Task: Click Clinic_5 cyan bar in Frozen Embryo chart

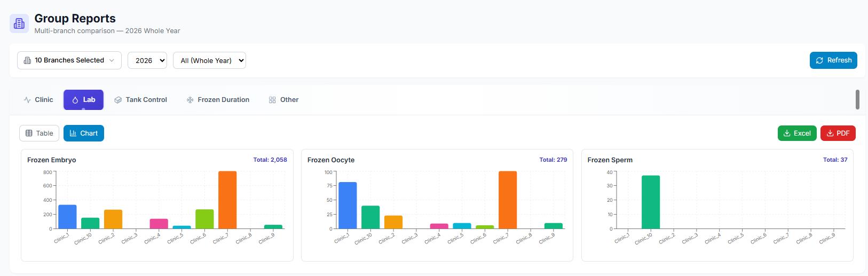Action: [x=182, y=227]
